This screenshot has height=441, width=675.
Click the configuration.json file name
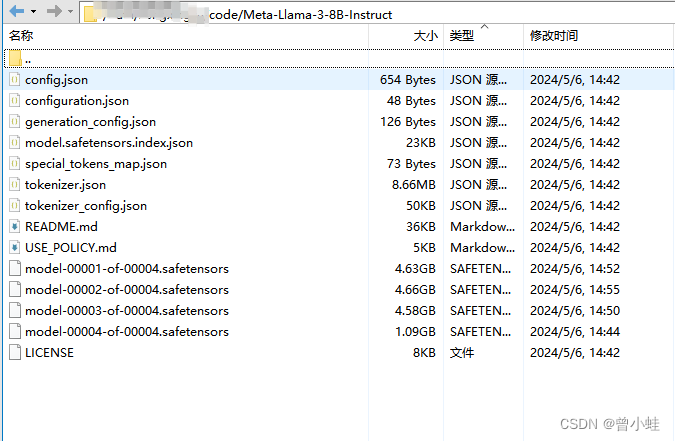pyautogui.click(x=77, y=101)
